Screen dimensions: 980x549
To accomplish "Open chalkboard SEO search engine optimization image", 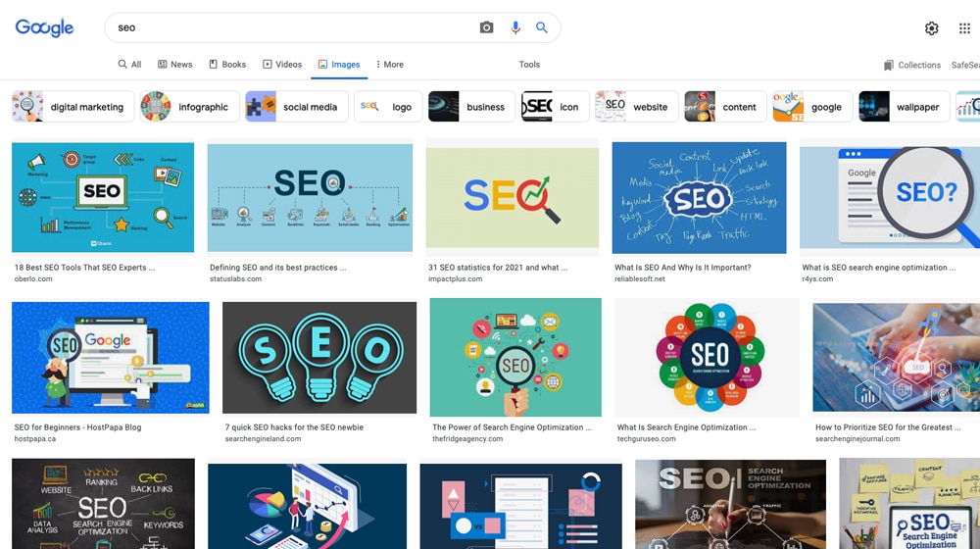I will pos(103,504).
